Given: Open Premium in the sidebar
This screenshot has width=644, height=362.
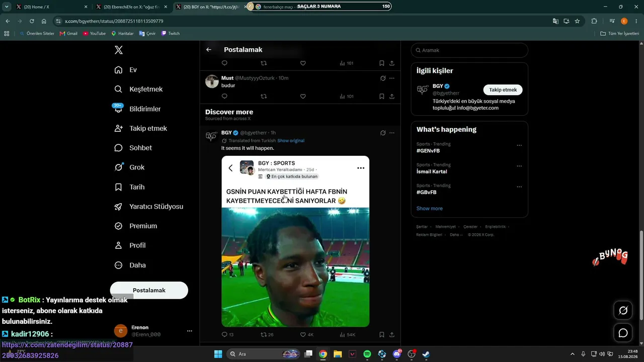Looking at the screenshot, I should tap(135, 226).
